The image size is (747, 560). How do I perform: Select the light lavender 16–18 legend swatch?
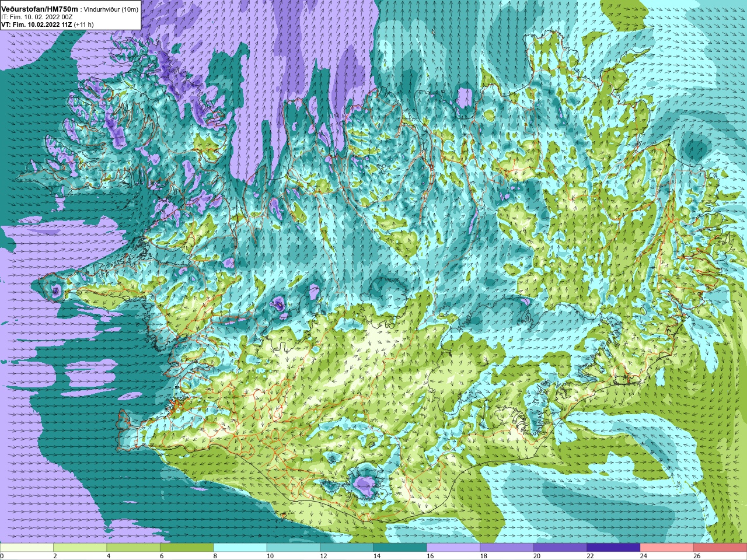453,548
